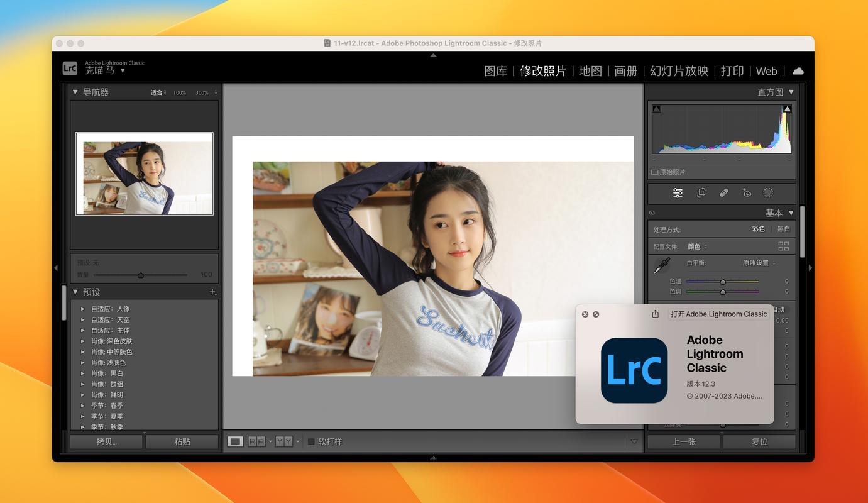Set Navigator zoom to 100%

(x=180, y=92)
